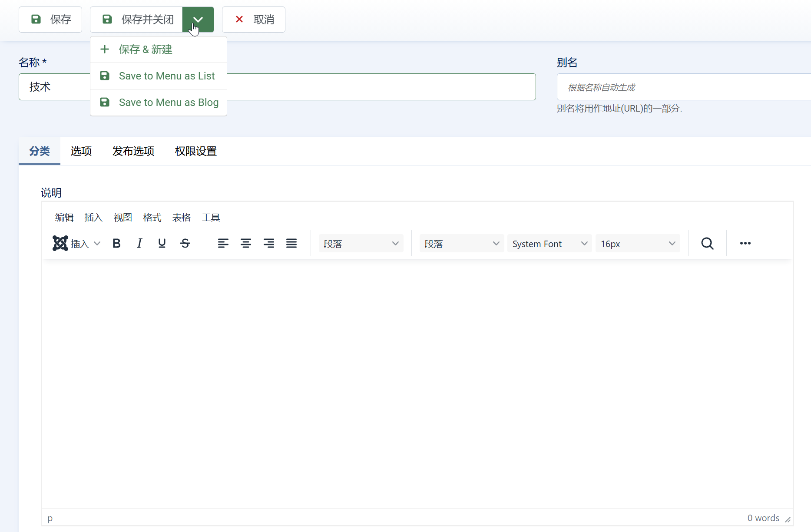Click the 取消 cancel button

click(254, 20)
